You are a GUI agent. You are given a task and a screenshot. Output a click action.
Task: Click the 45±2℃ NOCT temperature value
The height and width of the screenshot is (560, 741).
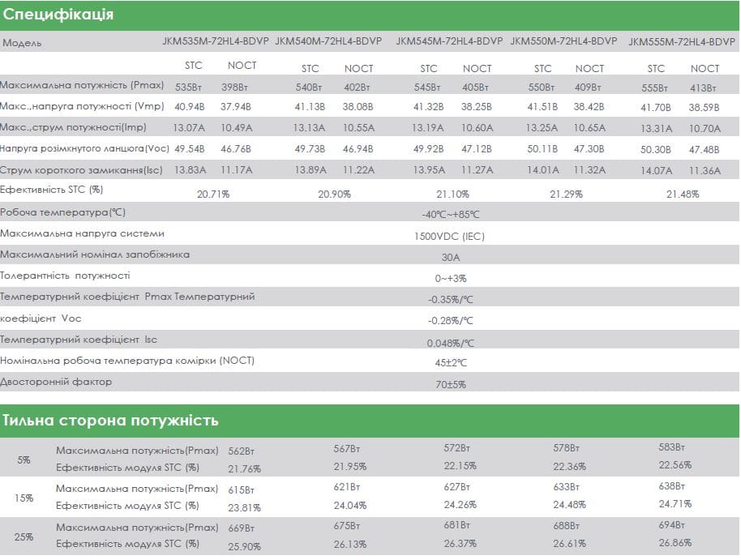point(451,363)
